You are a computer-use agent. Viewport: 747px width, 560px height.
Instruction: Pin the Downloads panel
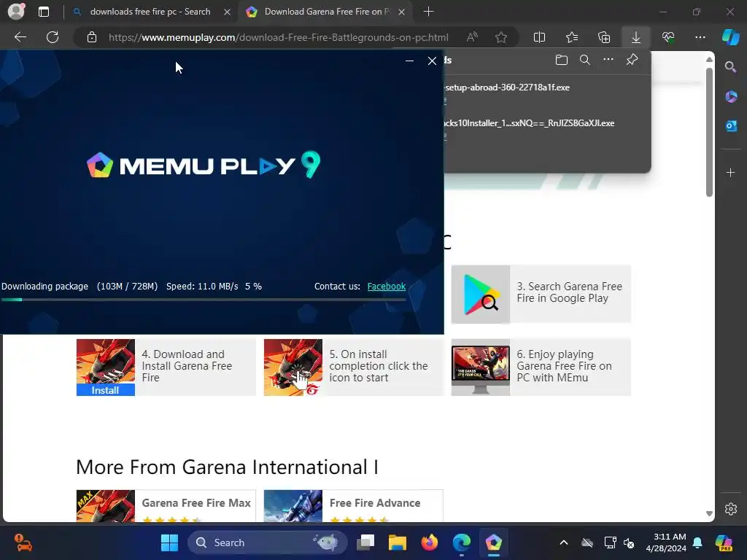pos(632,60)
